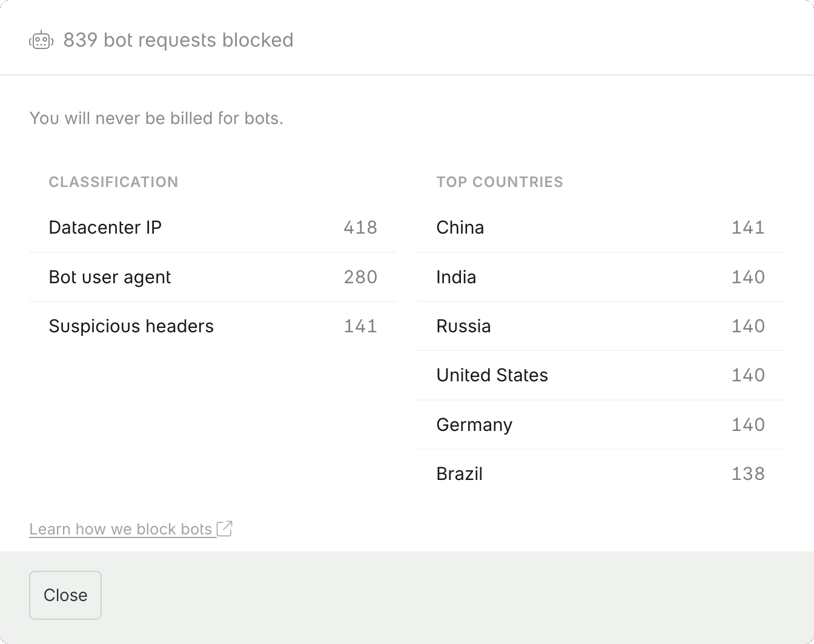Click the 839 bot requests blocked title
Image resolution: width=814 pixels, height=644 pixels.
tap(178, 40)
